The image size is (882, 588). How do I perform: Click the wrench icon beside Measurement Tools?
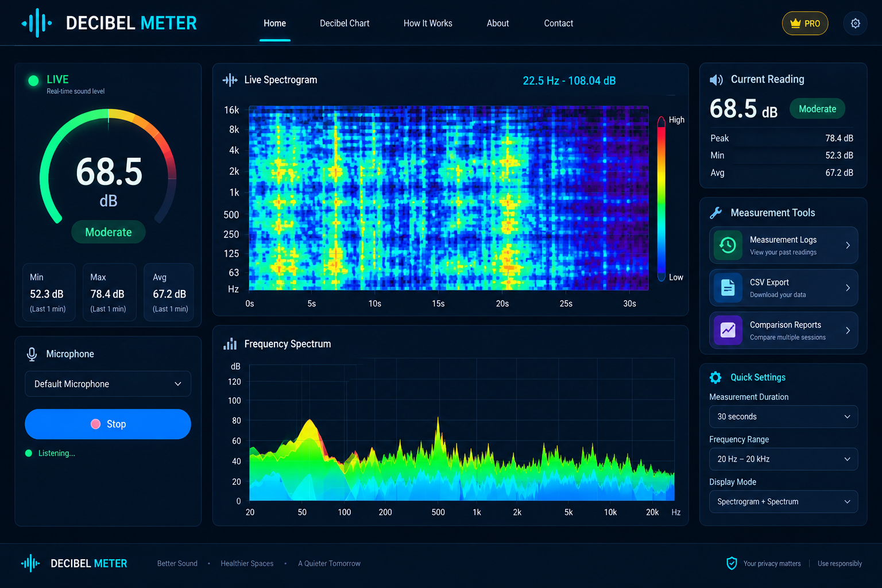[715, 213]
